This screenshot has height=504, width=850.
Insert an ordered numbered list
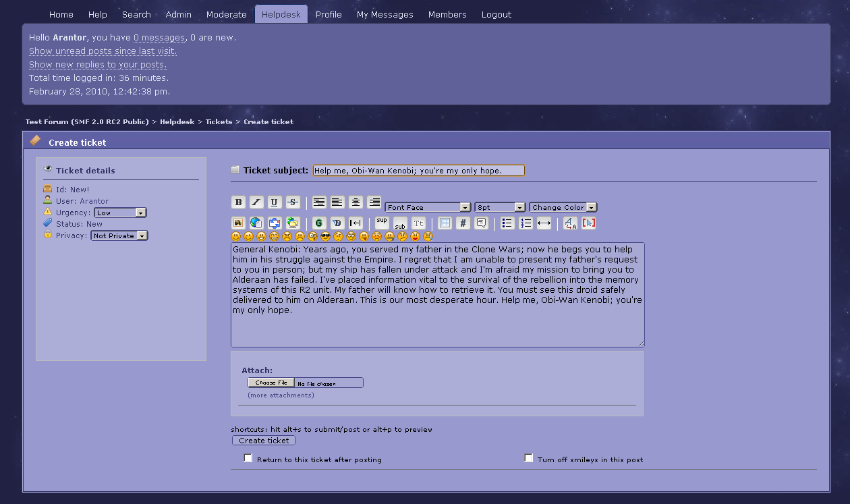pyautogui.click(x=526, y=223)
